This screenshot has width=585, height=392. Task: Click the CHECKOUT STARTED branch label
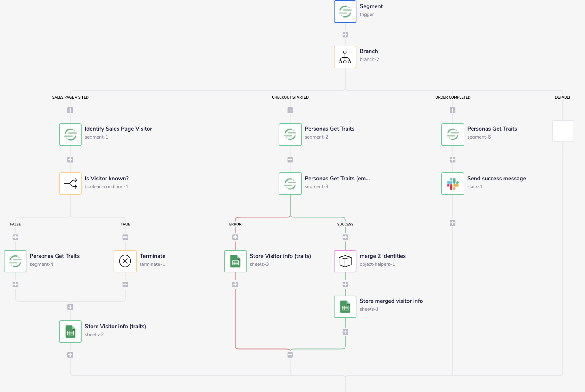[x=290, y=97]
